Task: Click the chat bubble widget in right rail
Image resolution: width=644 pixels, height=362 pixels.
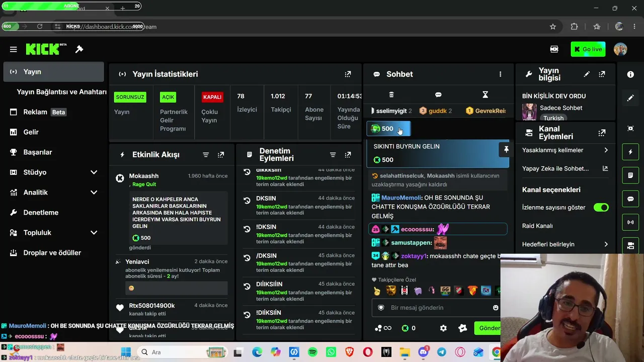Action: click(x=630, y=199)
